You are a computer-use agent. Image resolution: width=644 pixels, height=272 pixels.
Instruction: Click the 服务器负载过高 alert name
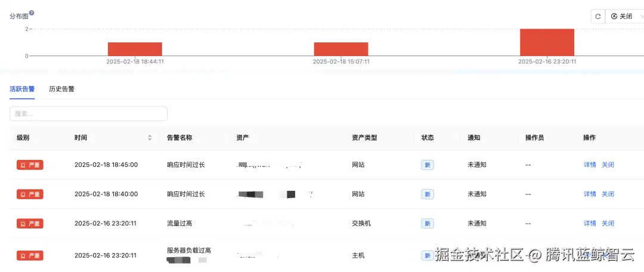coord(189,250)
